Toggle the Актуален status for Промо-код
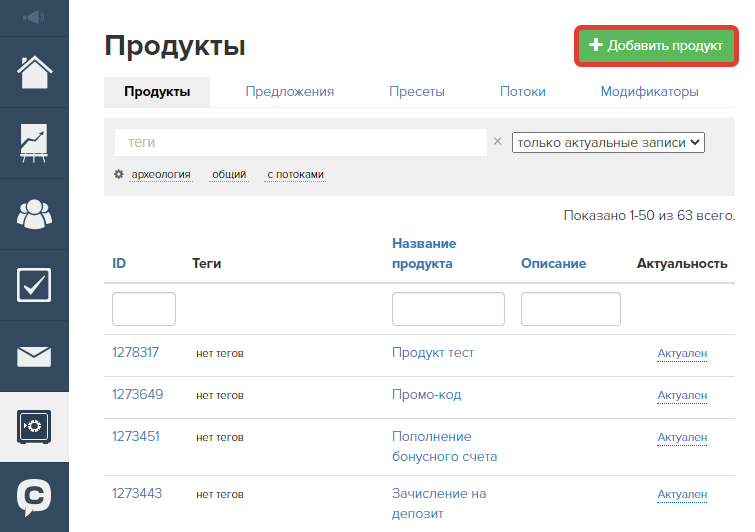The image size is (755, 532). point(681,396)
